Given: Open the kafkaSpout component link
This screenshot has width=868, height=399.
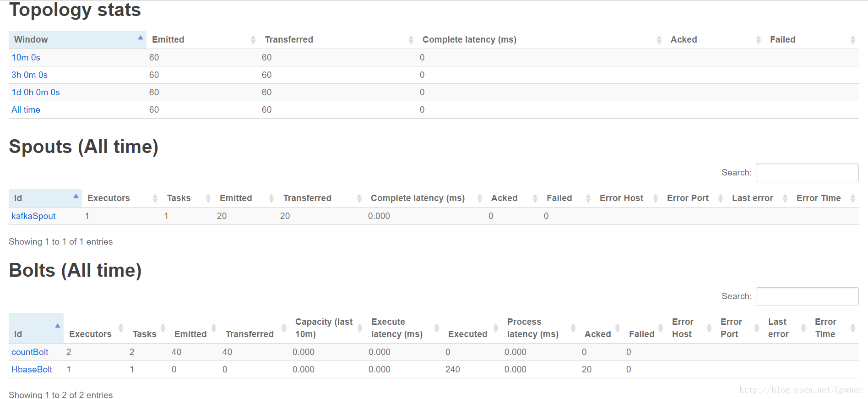Looking at the screenshot, I should (33, 216).
